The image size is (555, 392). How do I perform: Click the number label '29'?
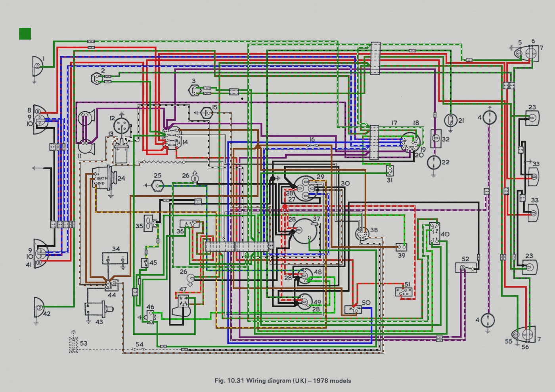pos(320,177)
